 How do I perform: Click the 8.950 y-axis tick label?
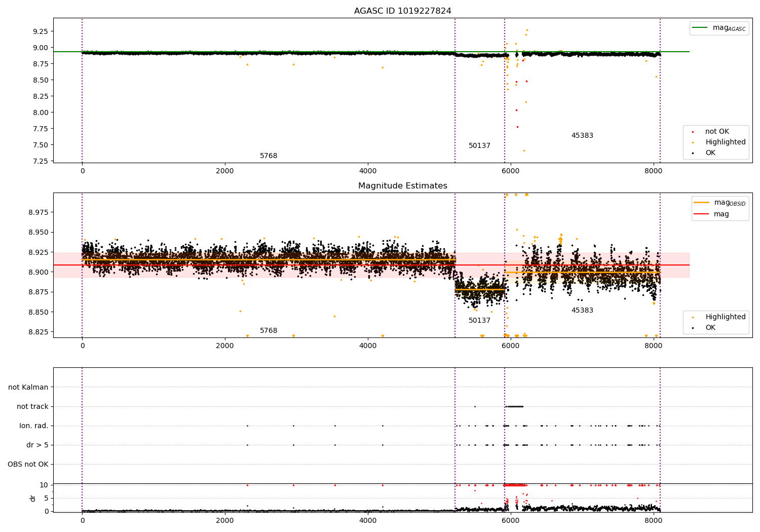38,233
